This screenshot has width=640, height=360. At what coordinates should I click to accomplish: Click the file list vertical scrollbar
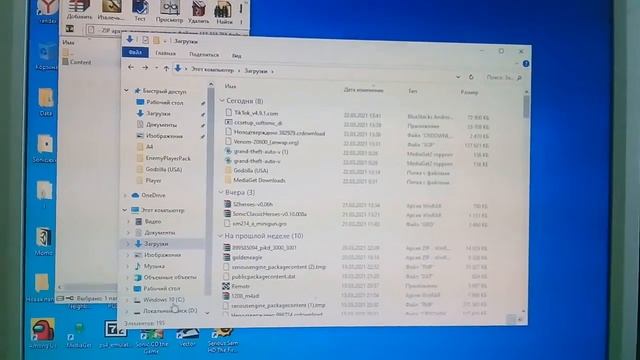click(x=526, y=106)
